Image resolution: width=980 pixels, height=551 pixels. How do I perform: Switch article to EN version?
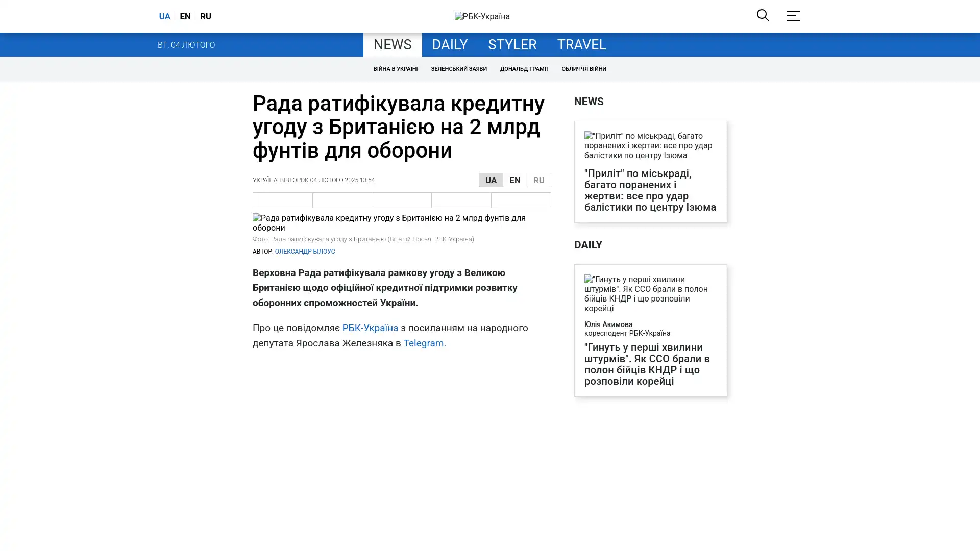pos(514,180)
